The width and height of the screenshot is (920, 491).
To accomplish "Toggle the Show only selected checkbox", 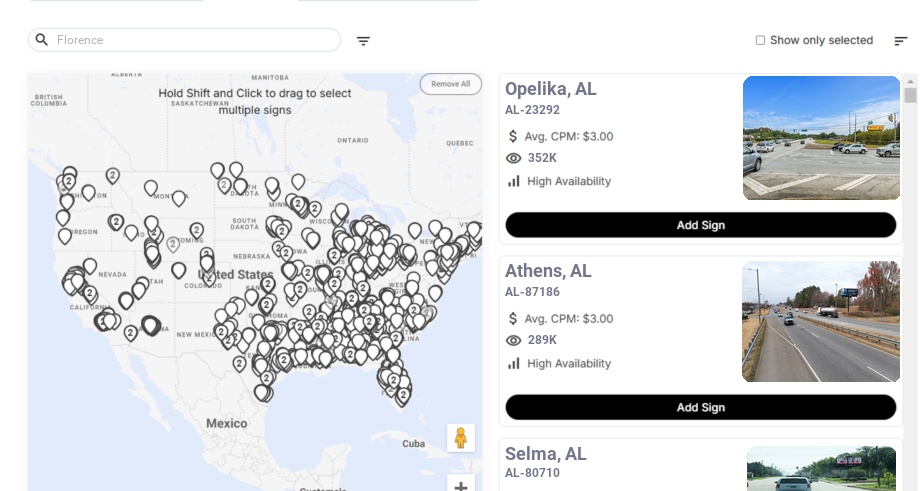I will [x=760, y=41].
